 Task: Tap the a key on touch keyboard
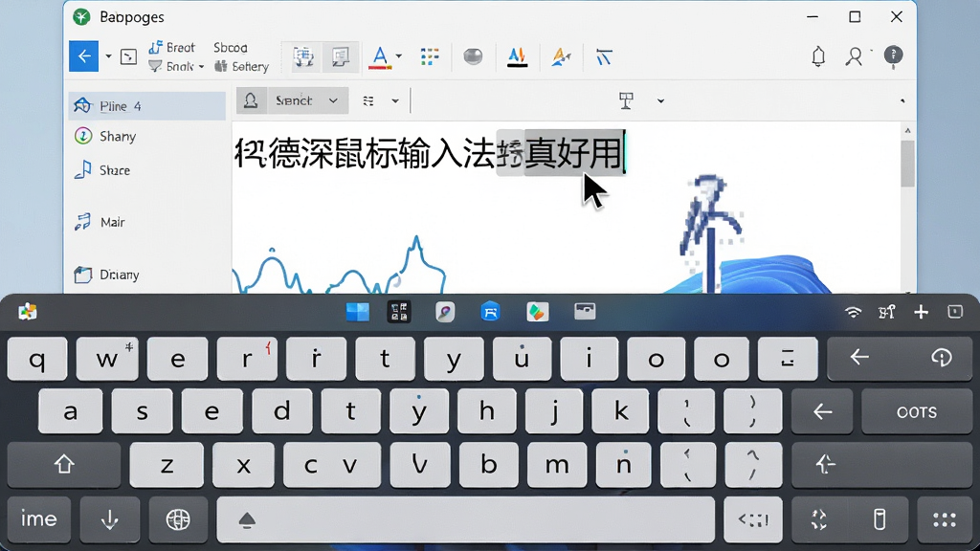71,411
